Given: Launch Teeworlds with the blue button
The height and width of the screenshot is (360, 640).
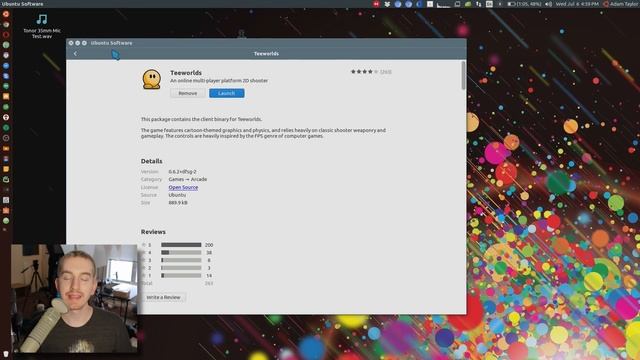Looking at the screenshot, I should coord(227,93).
